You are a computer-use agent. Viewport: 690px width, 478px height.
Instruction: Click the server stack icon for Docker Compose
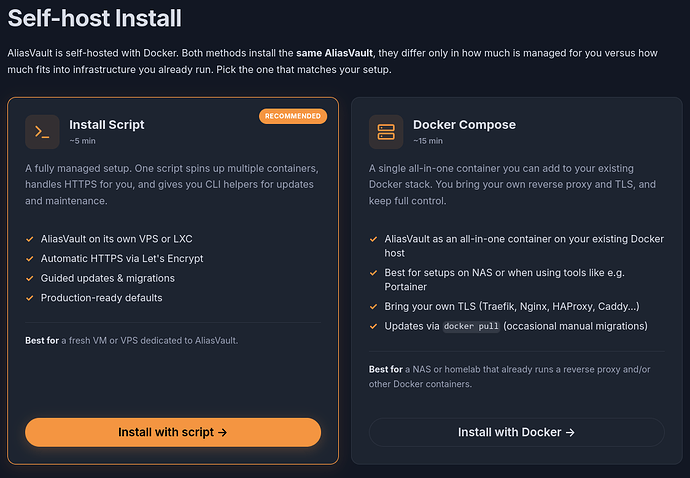tap(386, 132)
